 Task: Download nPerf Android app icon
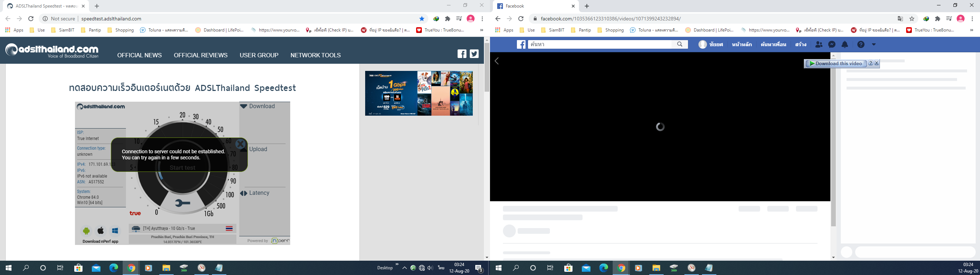(86, 231)
